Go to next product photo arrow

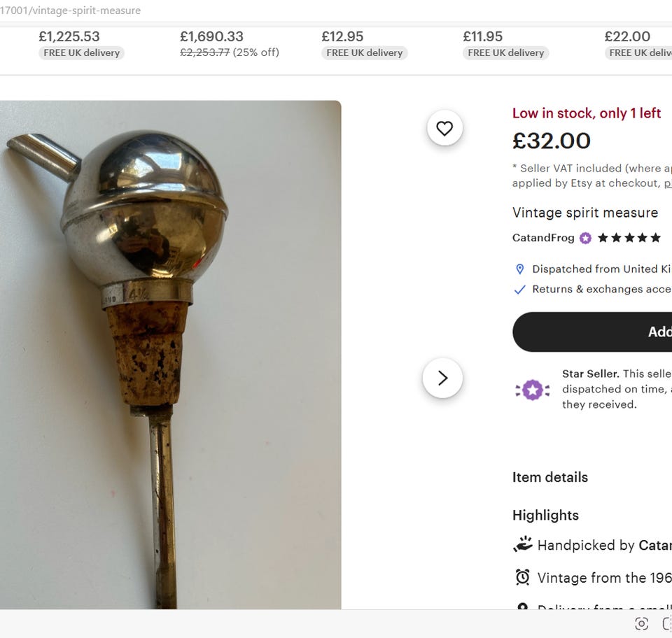[442, 378]
